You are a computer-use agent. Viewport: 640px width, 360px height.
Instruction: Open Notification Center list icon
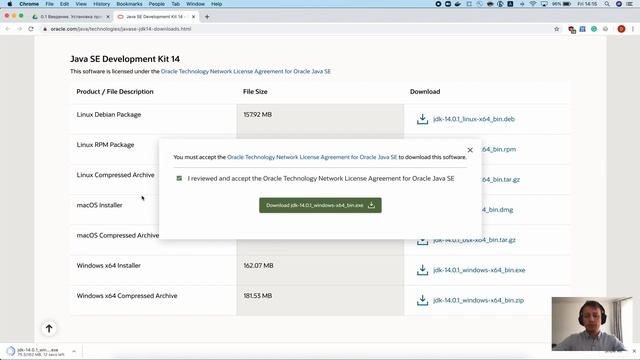click(630, 4)
